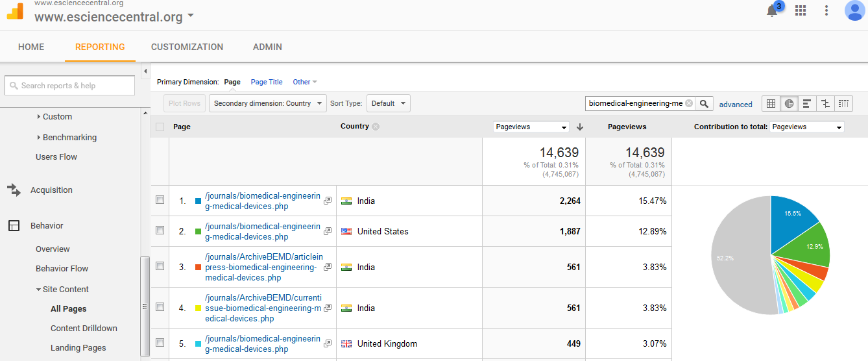
Task: Select the percentage pie chart view icon
Action: point(789,103)
